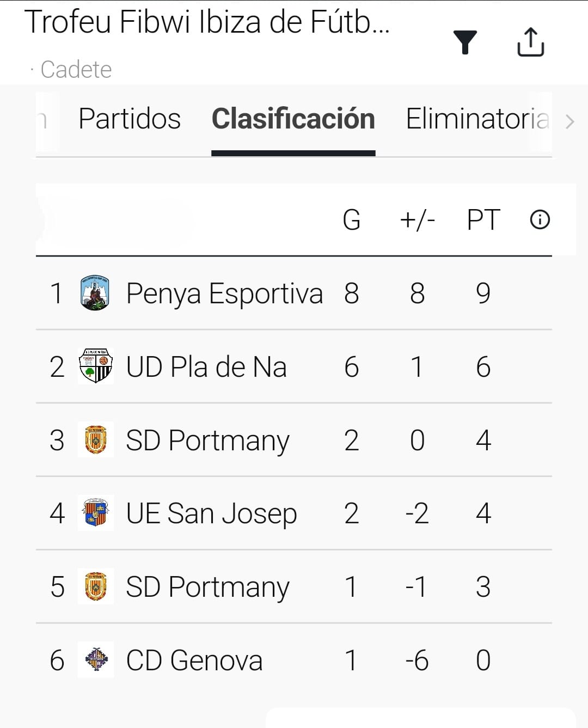Screen dimensions: 588x728
Task: Open CD Genova team name
Action: click(194, 660)
